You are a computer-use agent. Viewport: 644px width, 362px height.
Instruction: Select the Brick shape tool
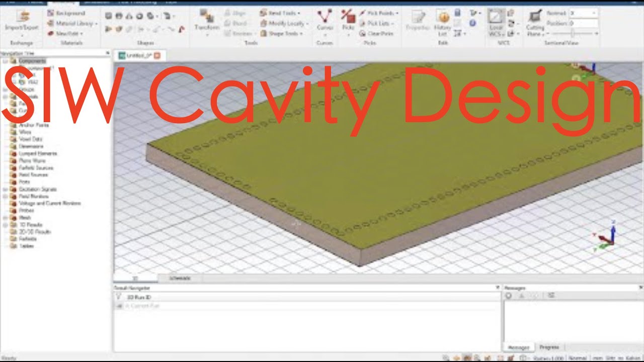[x=108, y=16]
